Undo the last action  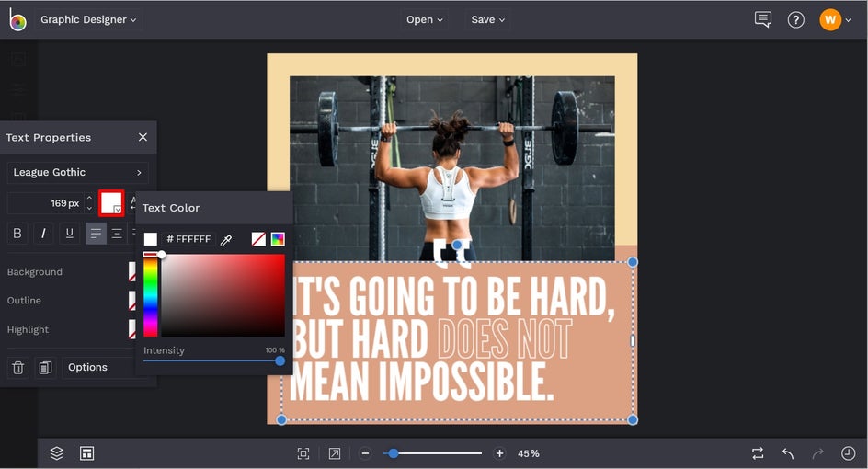coord(788,453)
